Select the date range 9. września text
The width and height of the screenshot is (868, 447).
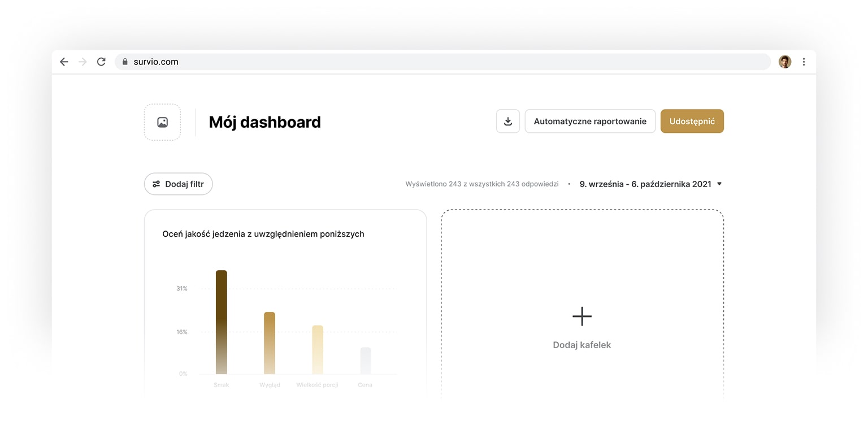click(x=645, y=184)
